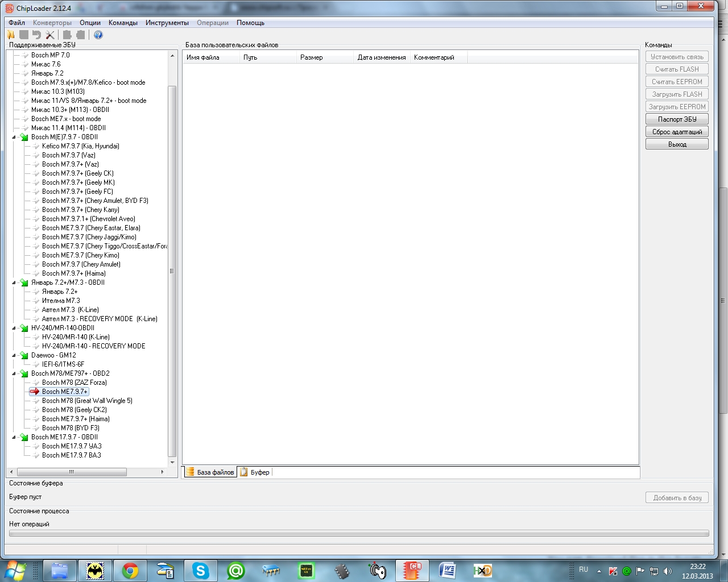Viewport: 728px width, 582px height.
Task: Click the second grayed chip icon in the toolbar
Action: [x=80, y=35]
